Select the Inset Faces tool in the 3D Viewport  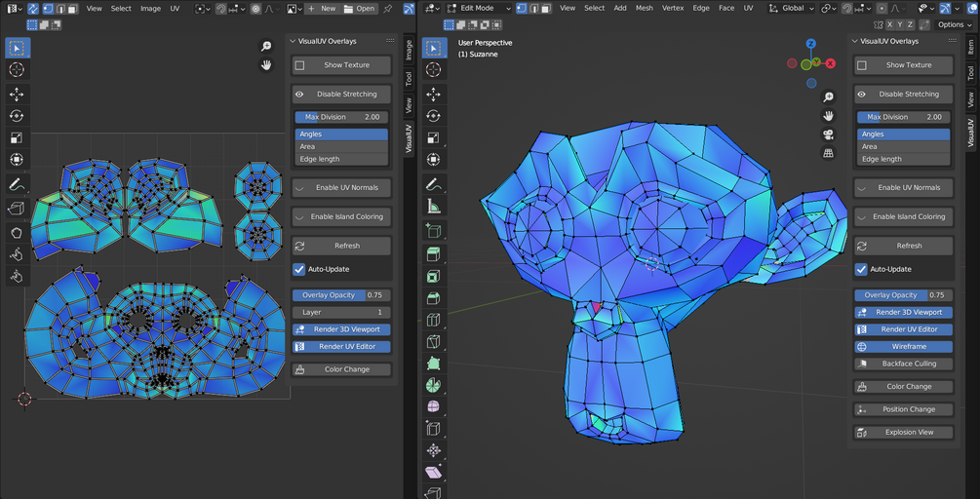(x=434, y=276)
